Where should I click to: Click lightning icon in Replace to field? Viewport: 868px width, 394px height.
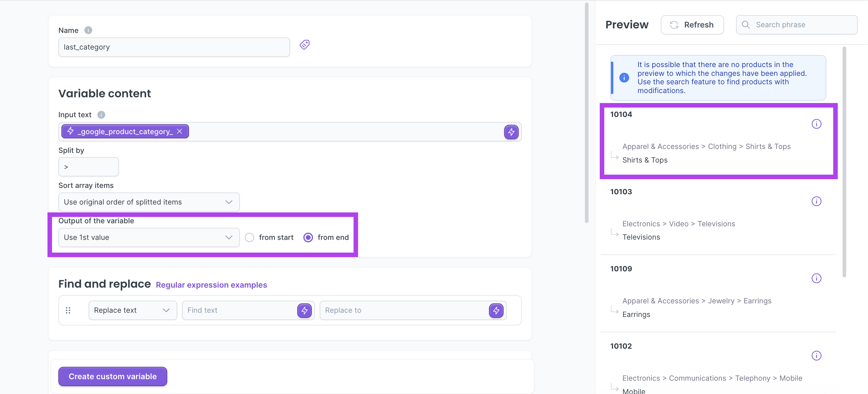coord(496,310)
